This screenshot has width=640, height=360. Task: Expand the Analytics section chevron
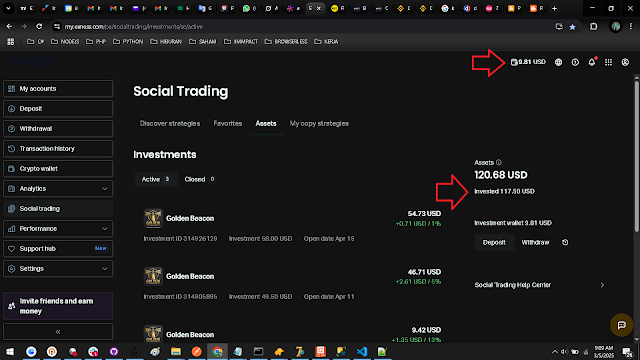tap(104, 189)
